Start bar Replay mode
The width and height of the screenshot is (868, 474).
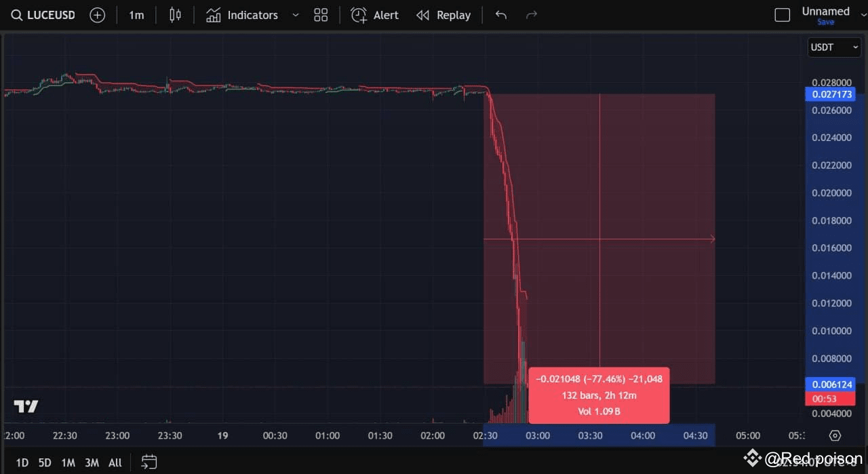(x=443, y=14)
